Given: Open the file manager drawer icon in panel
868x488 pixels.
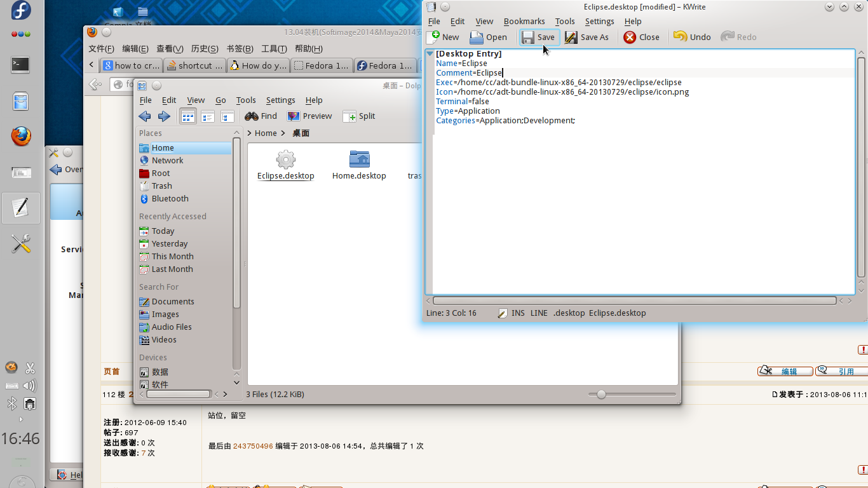Looking at the screenshot, I should 21,101.
